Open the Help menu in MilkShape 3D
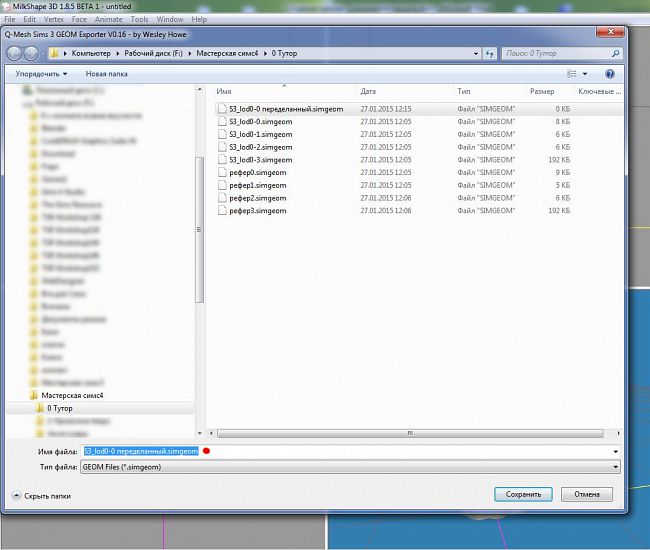Viewport: 650px width, 550px height. [199, 19]
